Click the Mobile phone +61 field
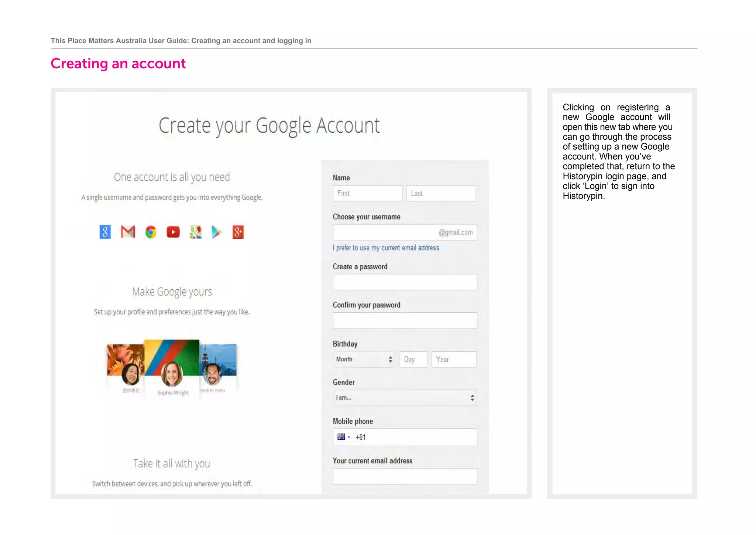 (x=405, y=437)
